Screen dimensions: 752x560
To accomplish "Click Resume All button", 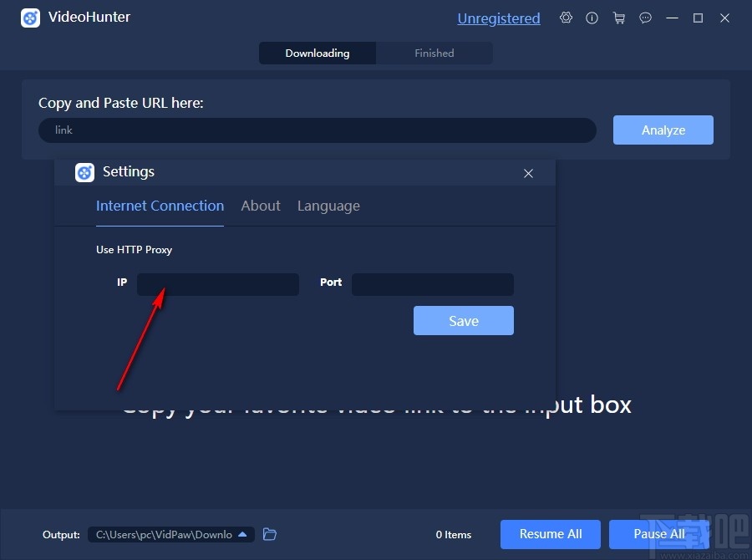I will tap(551, 534).
